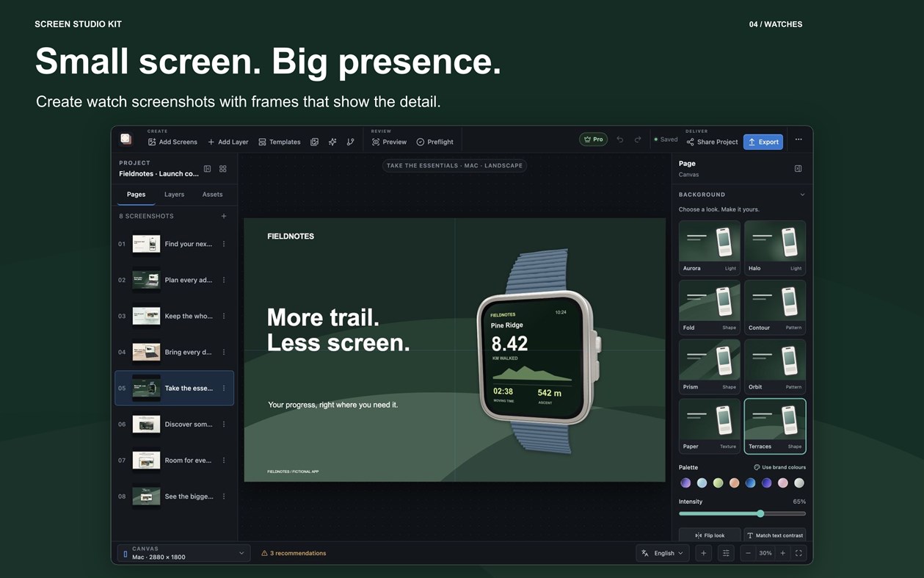This screenshot has height=578, width=924.
Task: Select the Pages tab
Action: (136, 195)
